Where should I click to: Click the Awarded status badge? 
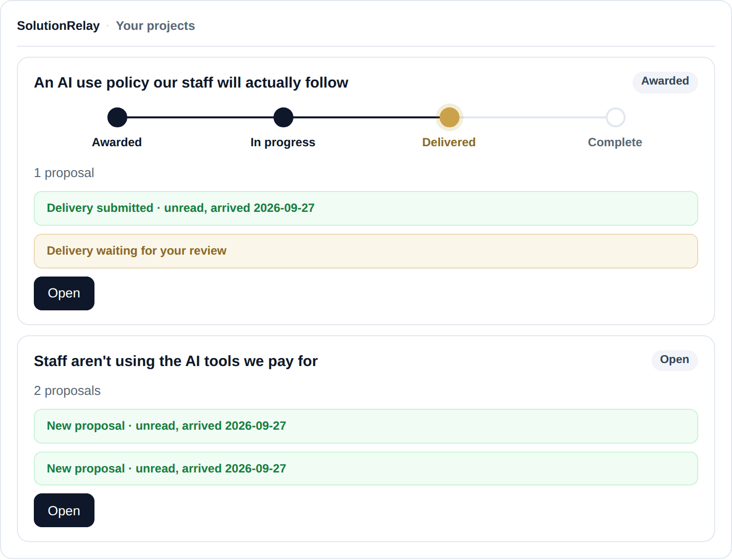(x=665, y=82)
